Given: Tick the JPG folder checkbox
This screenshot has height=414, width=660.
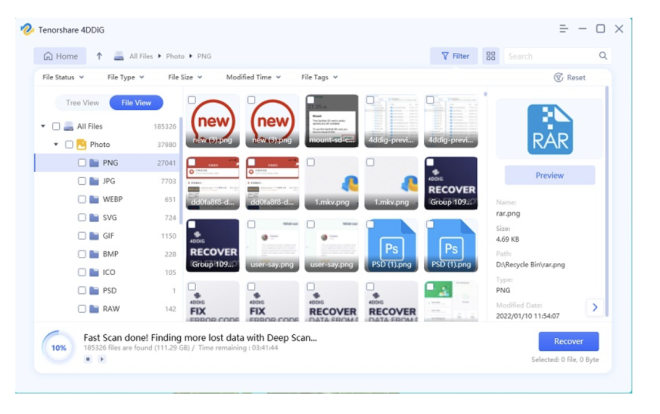Looking at the screenshot, I should coord(82,181).
